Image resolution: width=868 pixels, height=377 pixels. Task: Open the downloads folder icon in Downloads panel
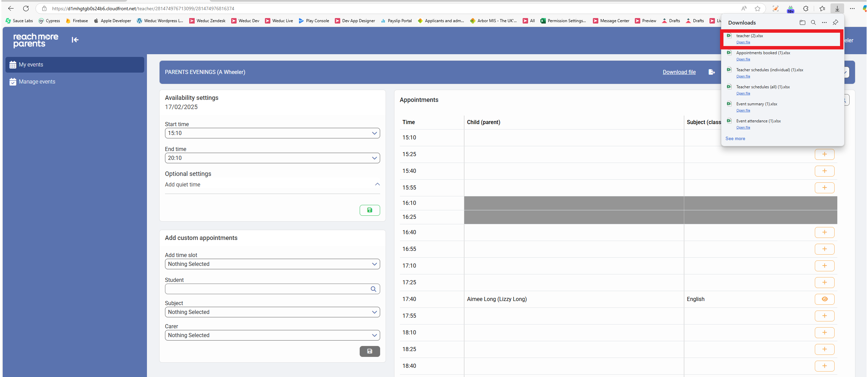pos(802,22)
